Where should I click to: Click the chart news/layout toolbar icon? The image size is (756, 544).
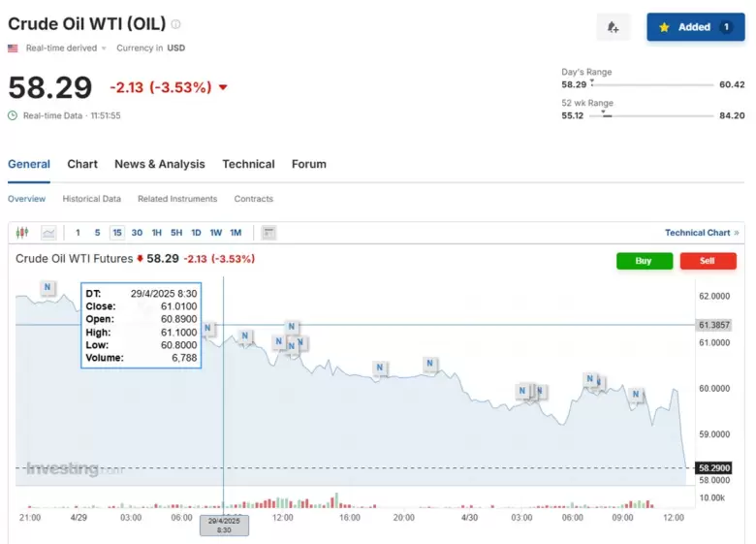point(268,233)
